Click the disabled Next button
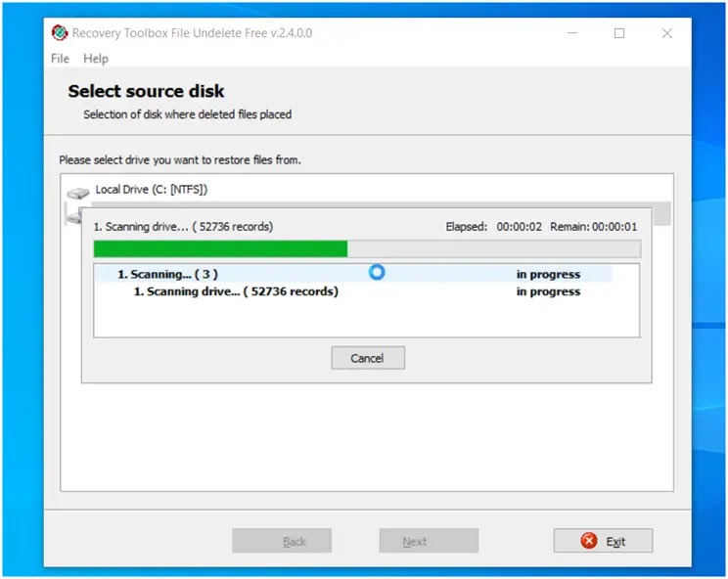 point(429,541)
